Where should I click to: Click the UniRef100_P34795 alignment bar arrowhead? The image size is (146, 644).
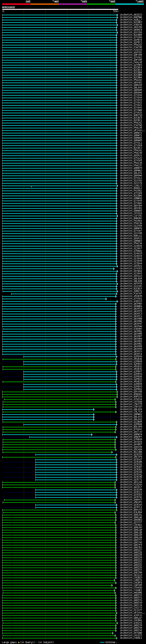(117, 48)
